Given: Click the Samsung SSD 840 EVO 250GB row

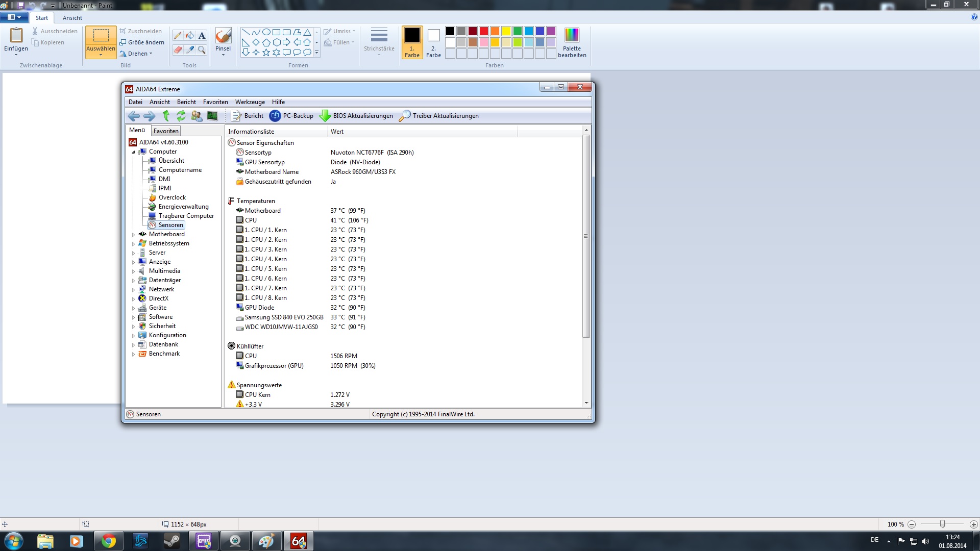Looking at the screenshot, I should coord(403,317).
